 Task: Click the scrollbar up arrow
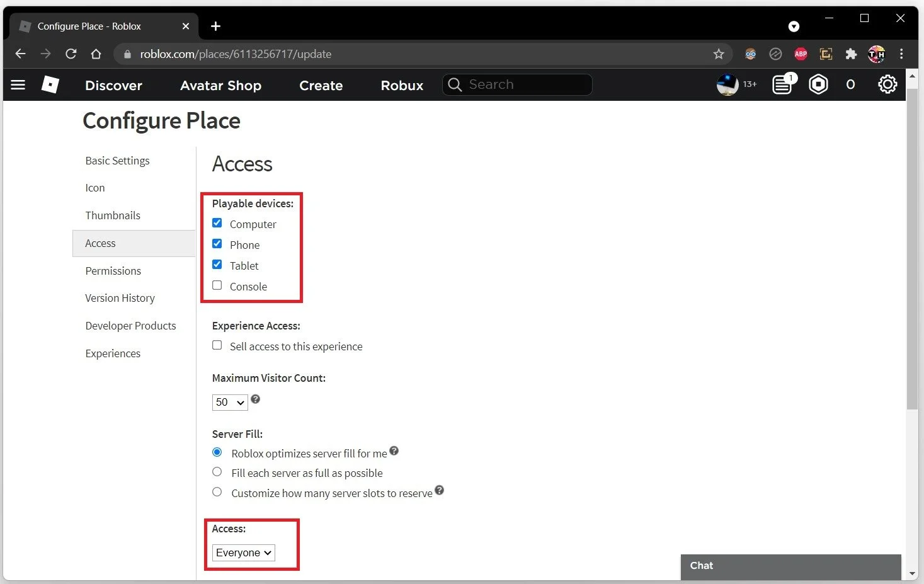[912, 75]
